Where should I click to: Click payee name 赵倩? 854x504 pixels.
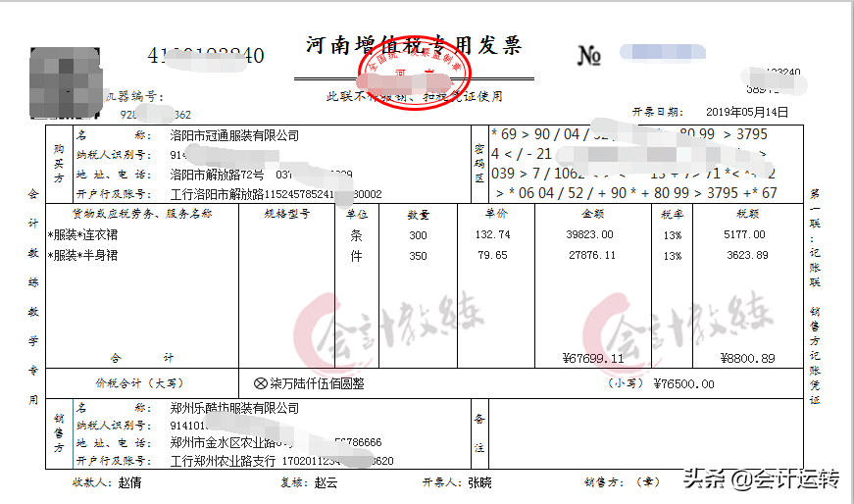coord(129,482)
